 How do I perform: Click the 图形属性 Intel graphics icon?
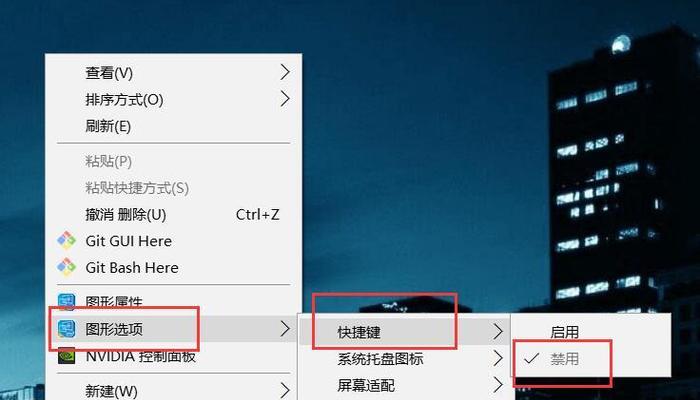point(67,302)
